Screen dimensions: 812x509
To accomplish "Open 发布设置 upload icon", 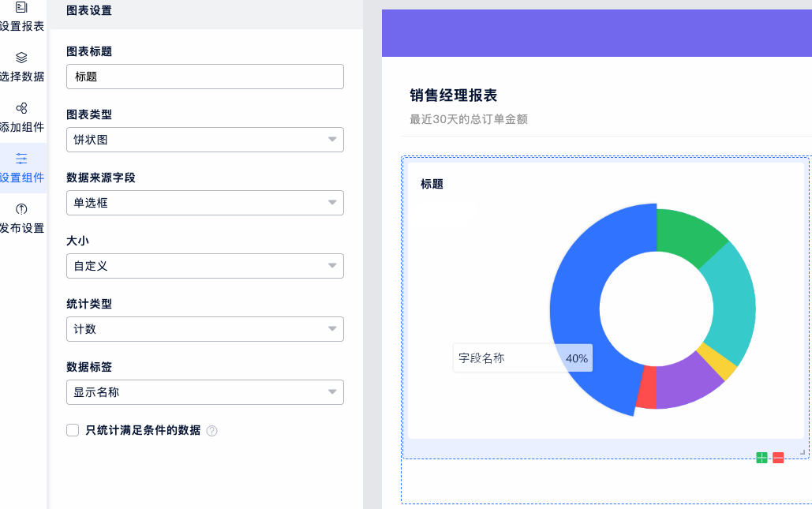I will pyautogui.click(x=21, y=209).
